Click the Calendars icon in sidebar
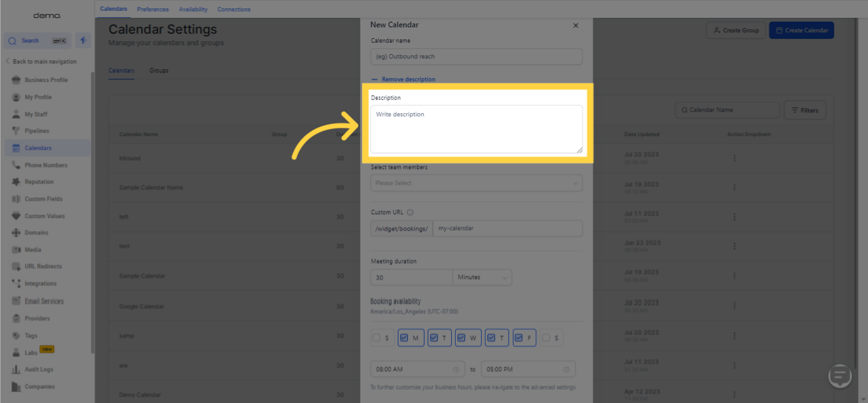This screenshot has width=868, height=403. click(16, 148)
